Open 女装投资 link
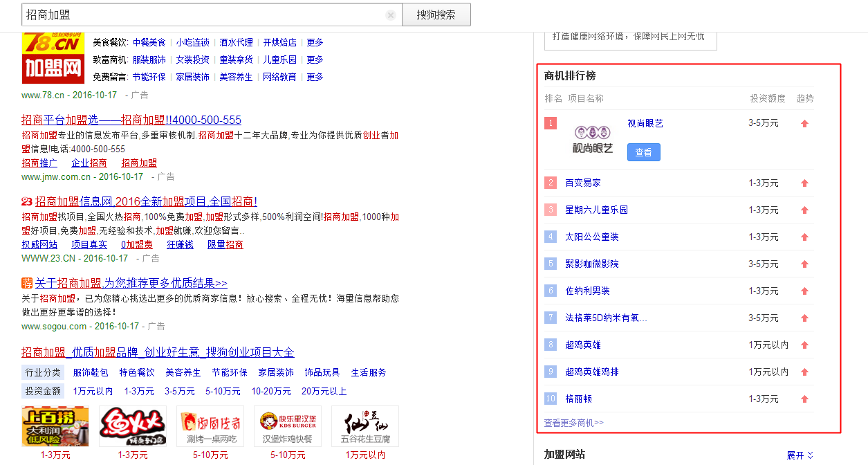 193,60
